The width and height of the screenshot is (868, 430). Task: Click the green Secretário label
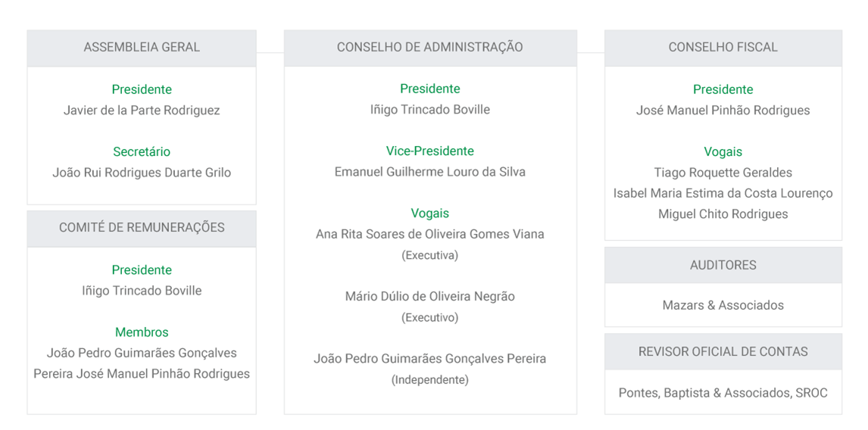142,151
